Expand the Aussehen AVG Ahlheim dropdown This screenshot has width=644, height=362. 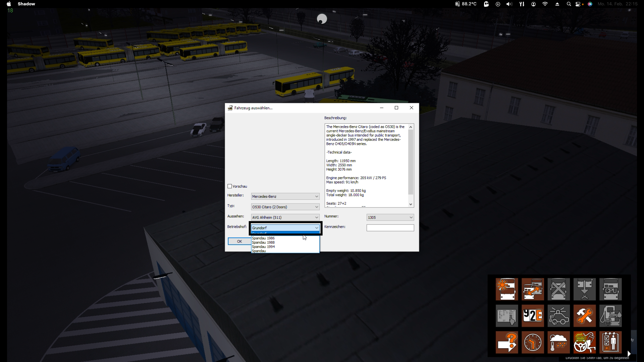click(x=316, y=217)
